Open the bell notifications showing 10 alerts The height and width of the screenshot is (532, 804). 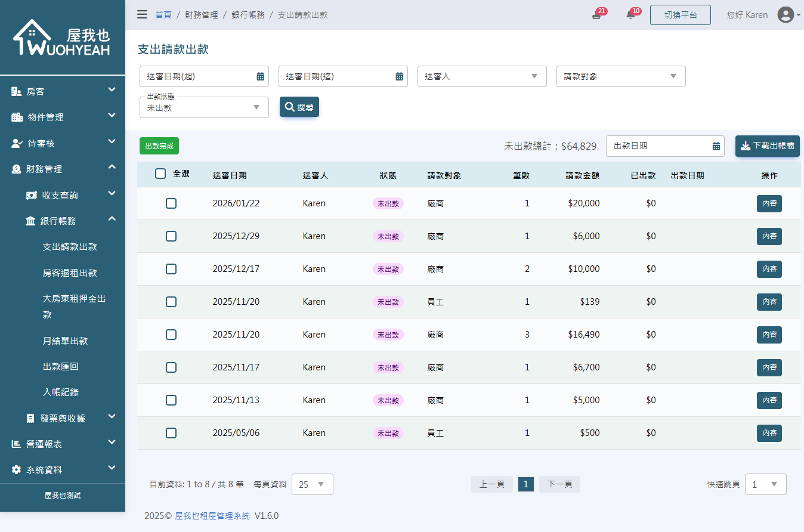pos(630,15)
